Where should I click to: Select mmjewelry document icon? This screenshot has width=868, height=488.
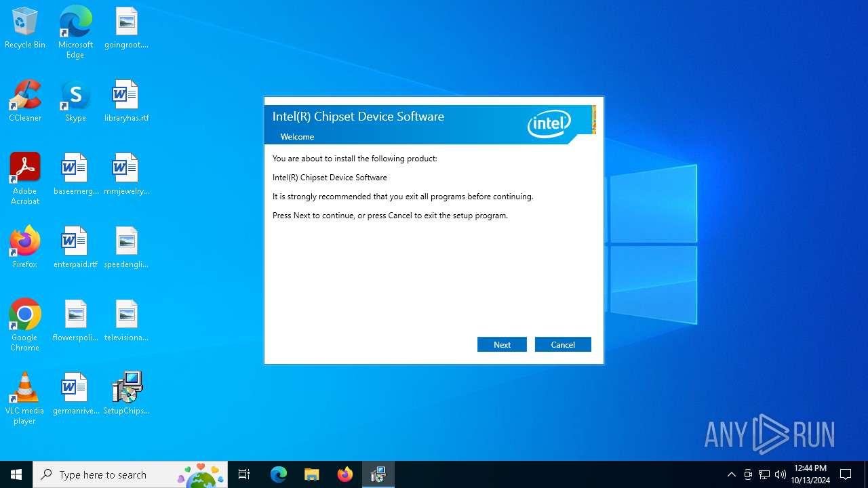point(126,175)
